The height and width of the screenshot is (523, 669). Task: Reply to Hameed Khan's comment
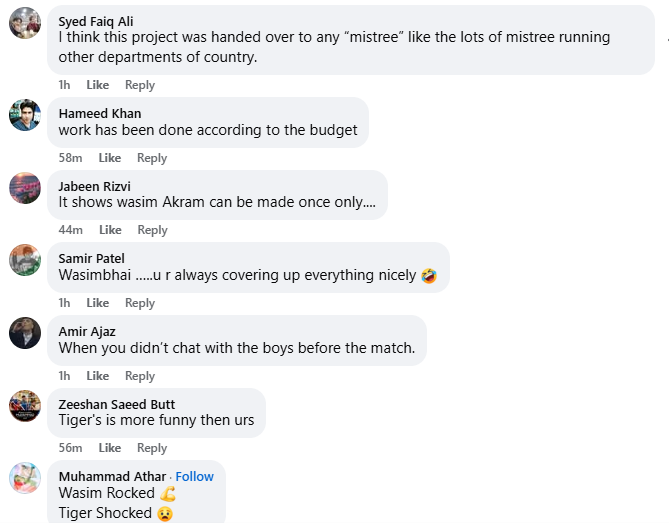click(x=152, y=158)
